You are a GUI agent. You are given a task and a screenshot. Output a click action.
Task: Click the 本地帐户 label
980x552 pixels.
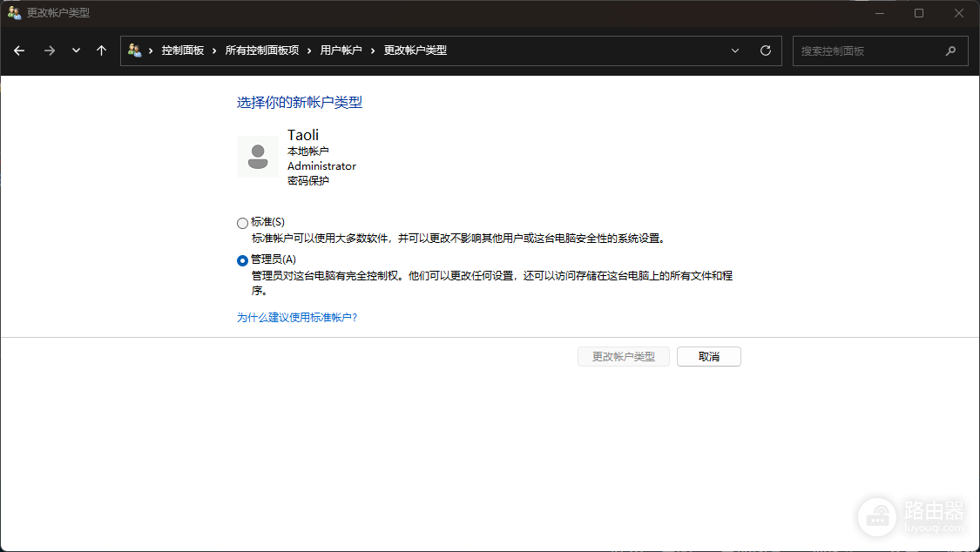[308, 151]
